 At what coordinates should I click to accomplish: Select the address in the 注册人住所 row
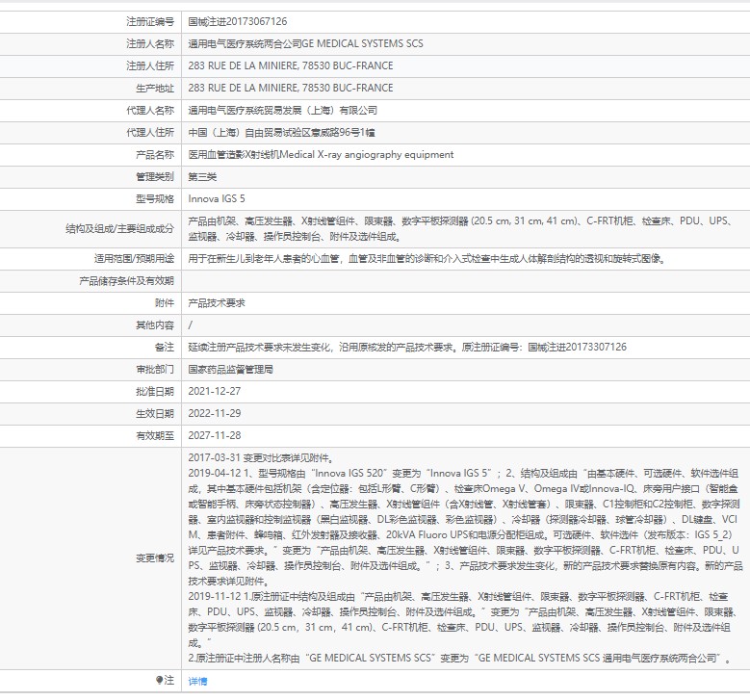click(x=291, y=66)
